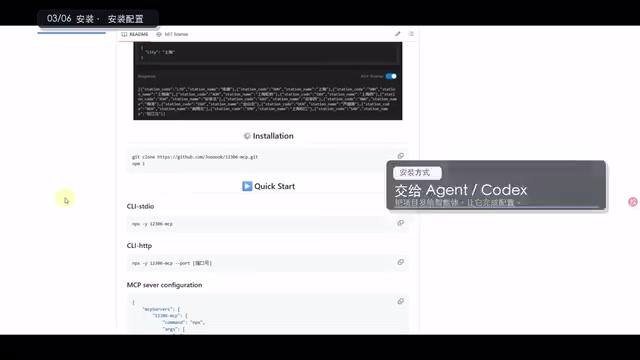Image resolution: width=640 pixels, height=360 pixels.
Task: Toggle the blue switch in the Response panel
Action: coord(391,76)
